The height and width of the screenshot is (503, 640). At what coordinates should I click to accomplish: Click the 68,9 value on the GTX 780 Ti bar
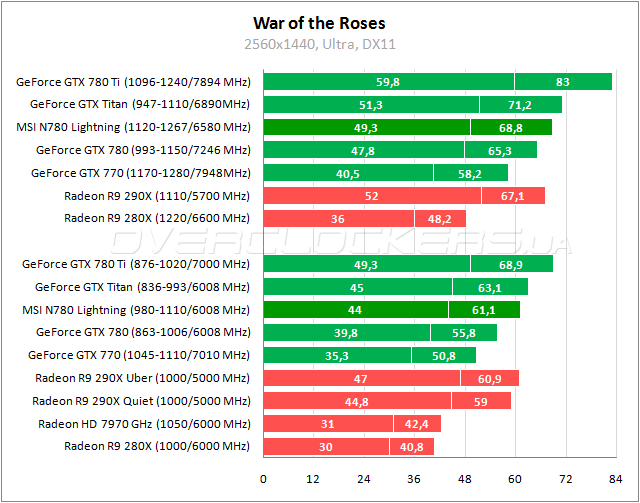click(x=511, y=264)
